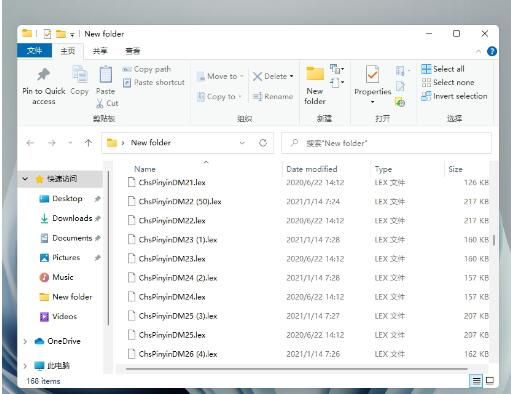Open the Delete dropdown arrow
This screenshot has height=394, width=511.
[x=292, y=76]
